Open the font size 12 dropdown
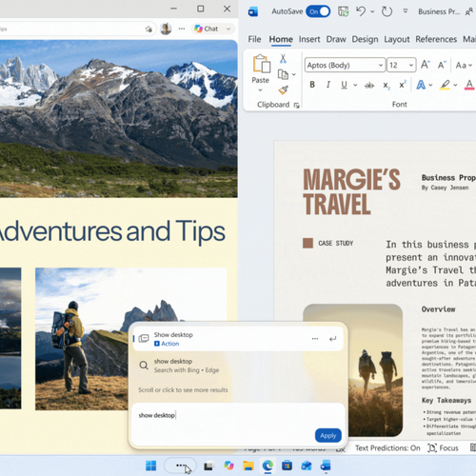Image resolution: width=476 pixels, height=476 pixels. point(411,65)
